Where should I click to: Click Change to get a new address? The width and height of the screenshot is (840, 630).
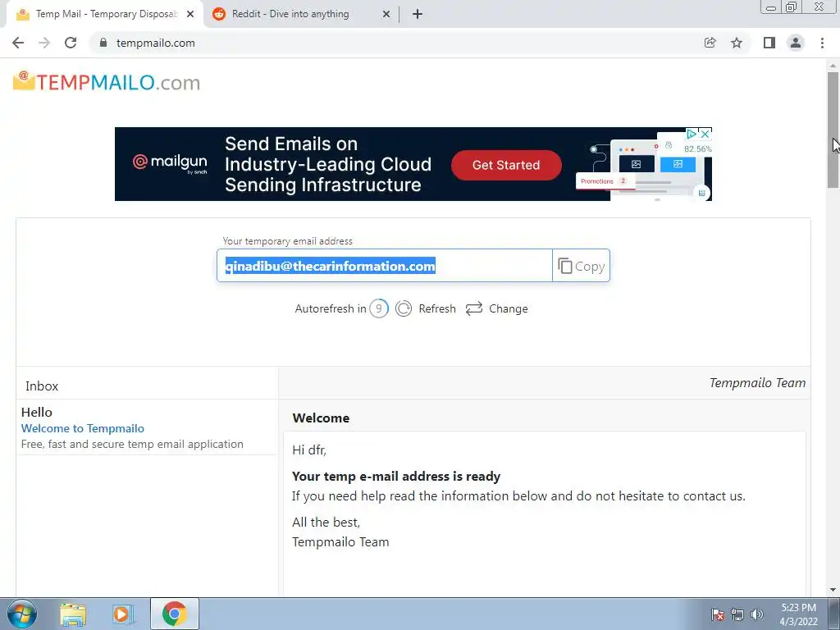point(496,308)
